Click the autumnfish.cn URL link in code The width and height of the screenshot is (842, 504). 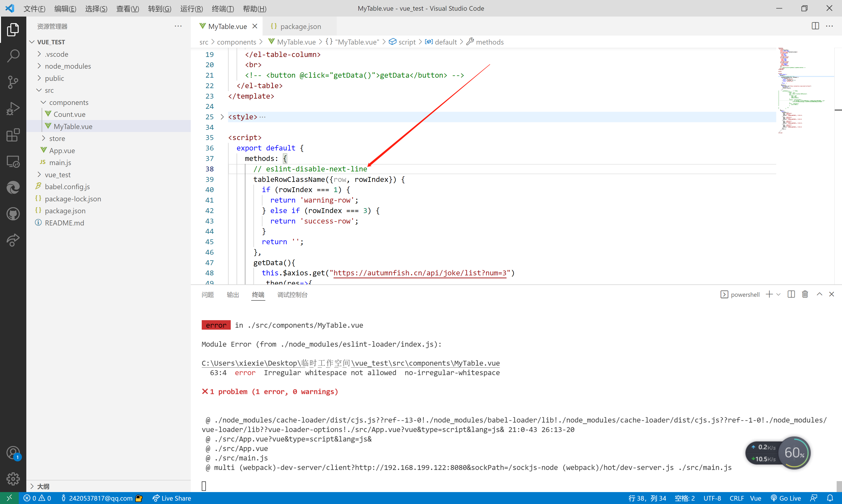point(420,273)
